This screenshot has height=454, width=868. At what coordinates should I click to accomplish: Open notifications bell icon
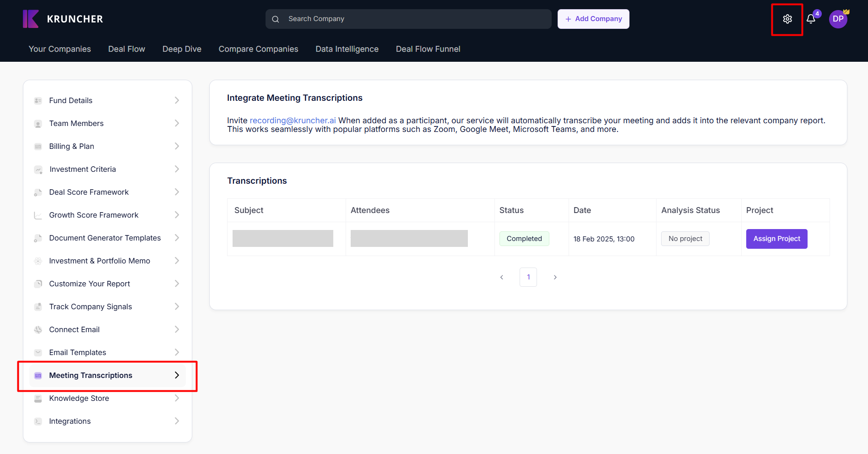(811, 19)
